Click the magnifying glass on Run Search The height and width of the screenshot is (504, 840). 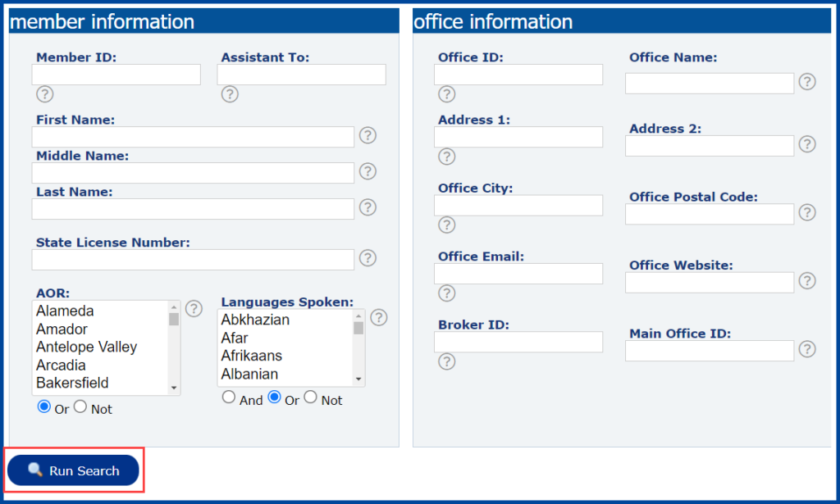point(34,470)
